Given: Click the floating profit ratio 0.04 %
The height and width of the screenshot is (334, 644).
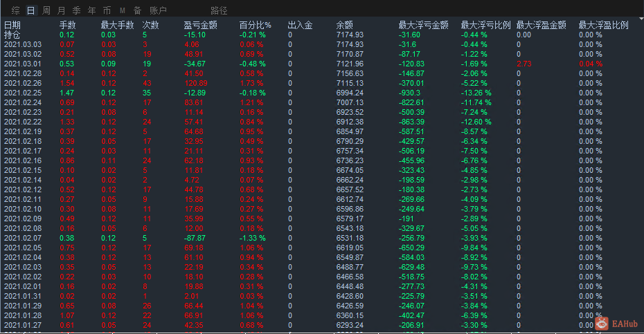Looking at the screenshot, I should coord(591,64).
